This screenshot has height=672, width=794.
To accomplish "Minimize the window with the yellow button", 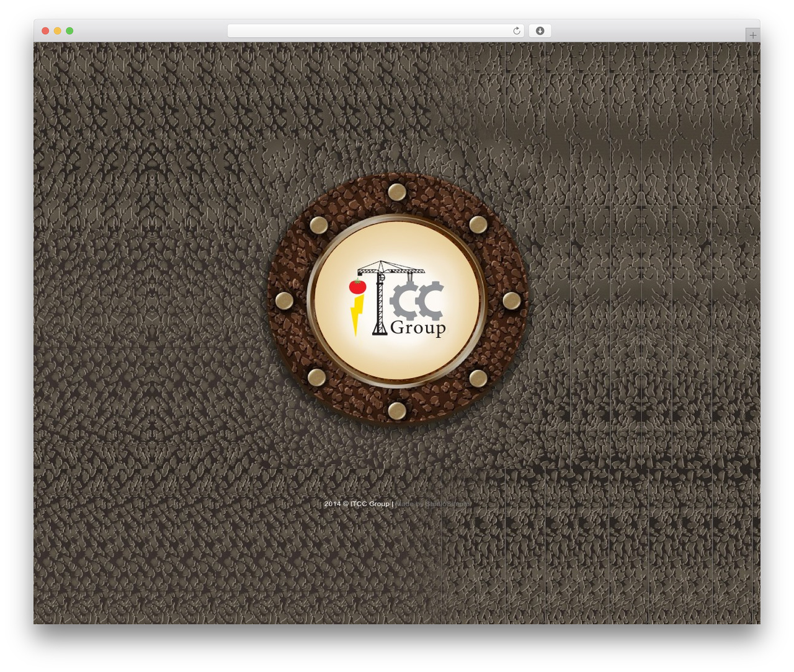I will click(x=57, y=31).
